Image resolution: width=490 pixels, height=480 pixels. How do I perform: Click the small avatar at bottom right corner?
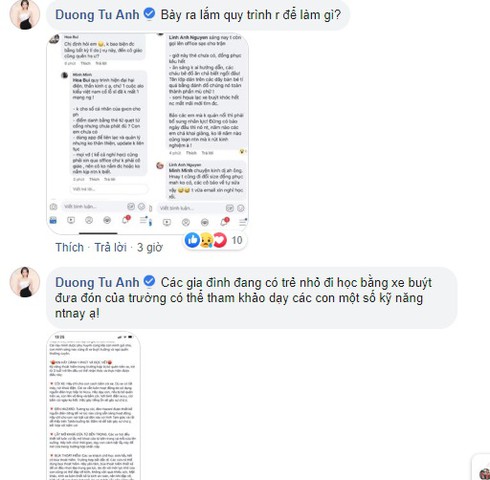485,474
